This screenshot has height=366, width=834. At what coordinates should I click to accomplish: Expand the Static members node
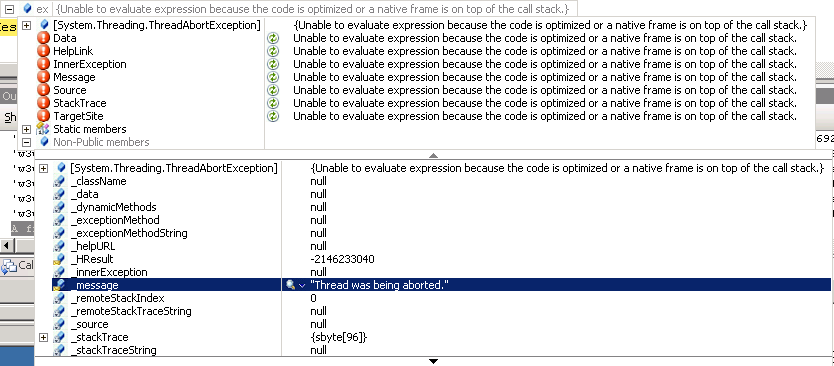click(26, 129)
